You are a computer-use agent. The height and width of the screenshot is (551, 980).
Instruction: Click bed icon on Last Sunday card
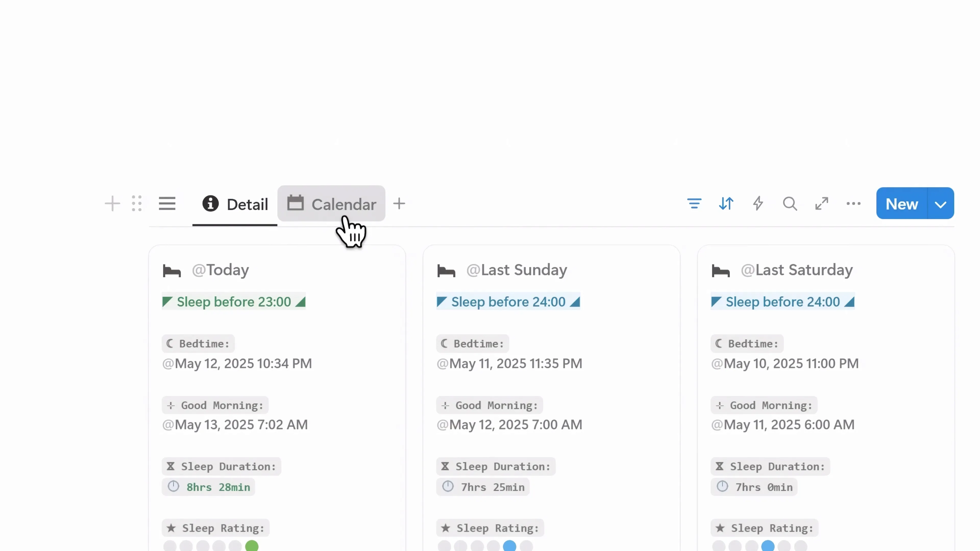pos(446,271)
